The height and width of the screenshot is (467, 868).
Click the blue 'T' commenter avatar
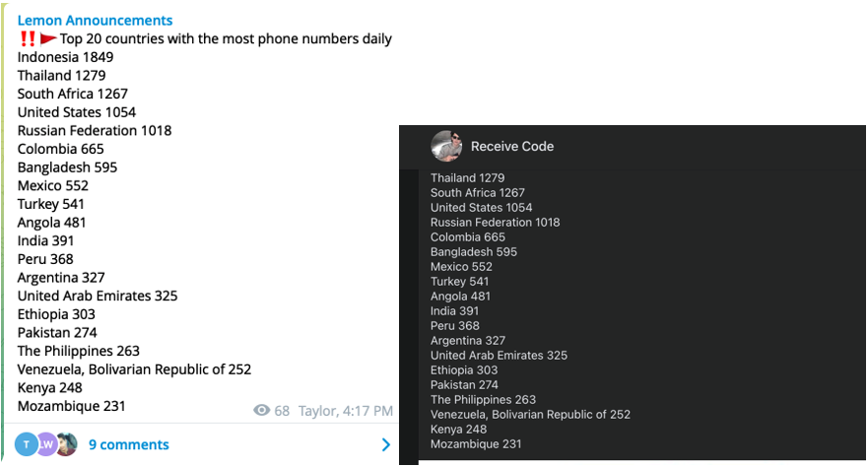[x=25, y=444]
